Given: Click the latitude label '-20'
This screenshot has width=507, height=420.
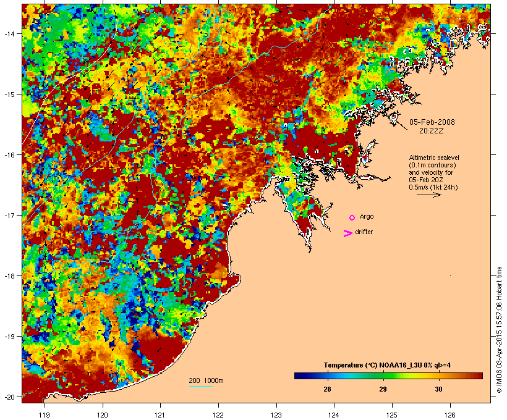Looking at the screenshot, I should point(9,397).
